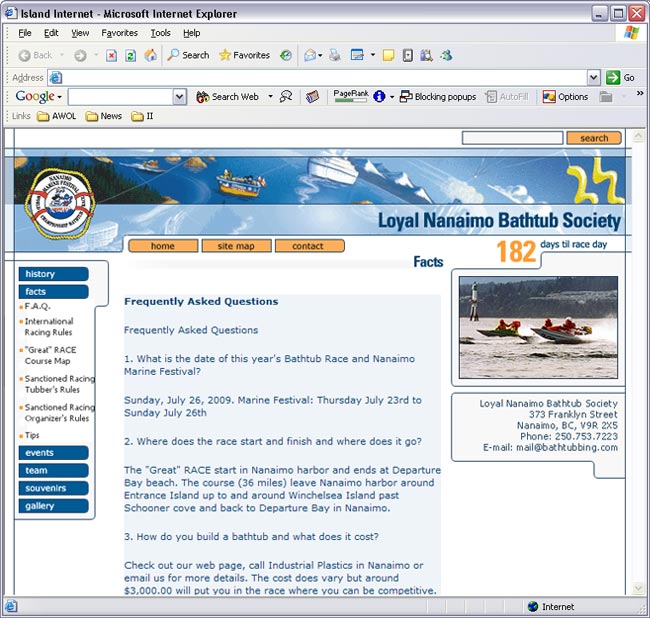
Task: Open the Page Info dropdown arrow
Action: [x=392, y=97]
